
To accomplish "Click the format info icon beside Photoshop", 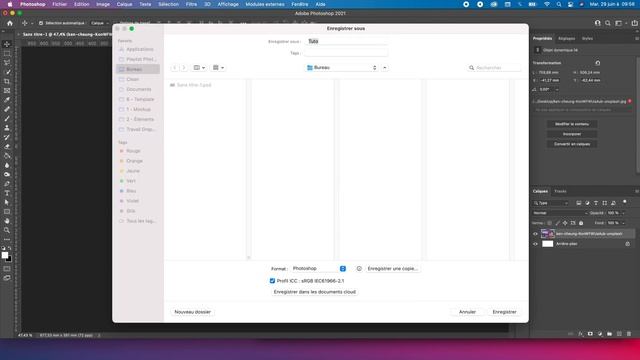I will click(x=359, y=269).
